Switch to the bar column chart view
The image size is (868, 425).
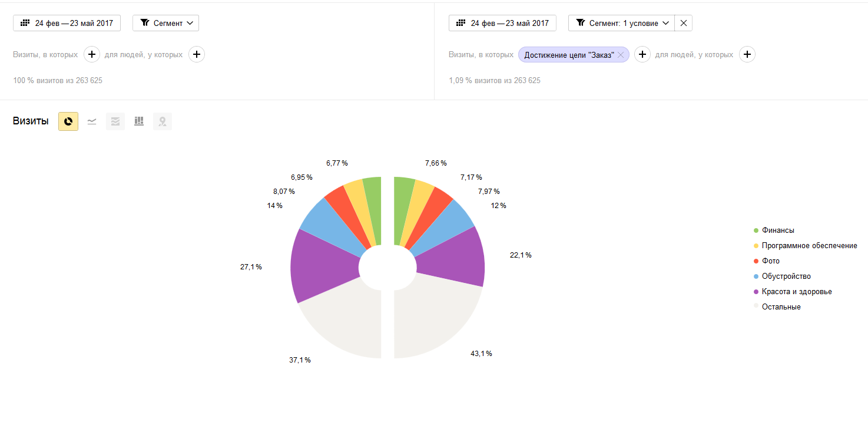click(139, 121)
